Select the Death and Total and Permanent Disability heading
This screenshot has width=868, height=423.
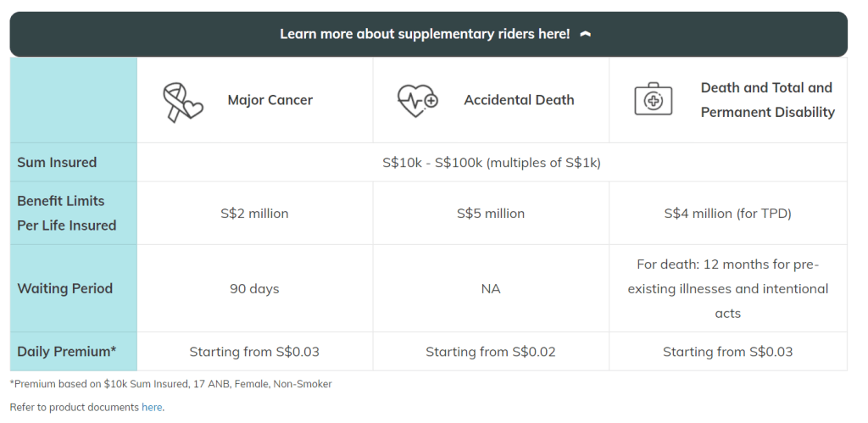pos(767,100)
